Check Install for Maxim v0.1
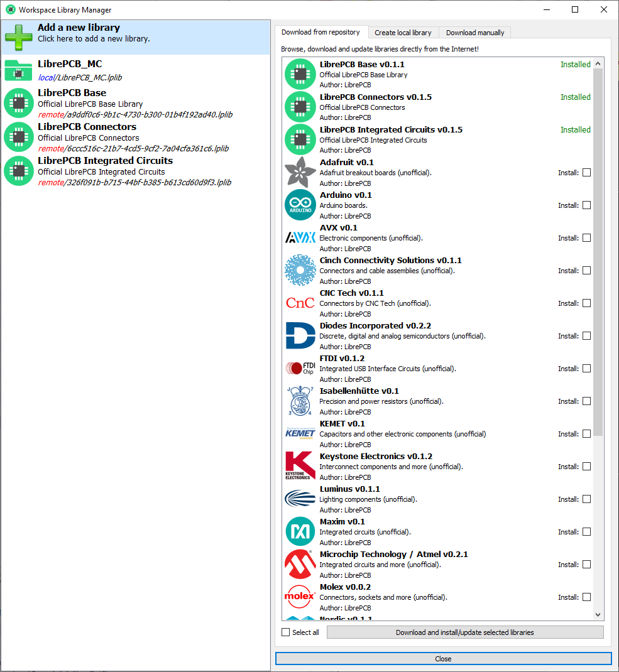 (x=587, y=532)
